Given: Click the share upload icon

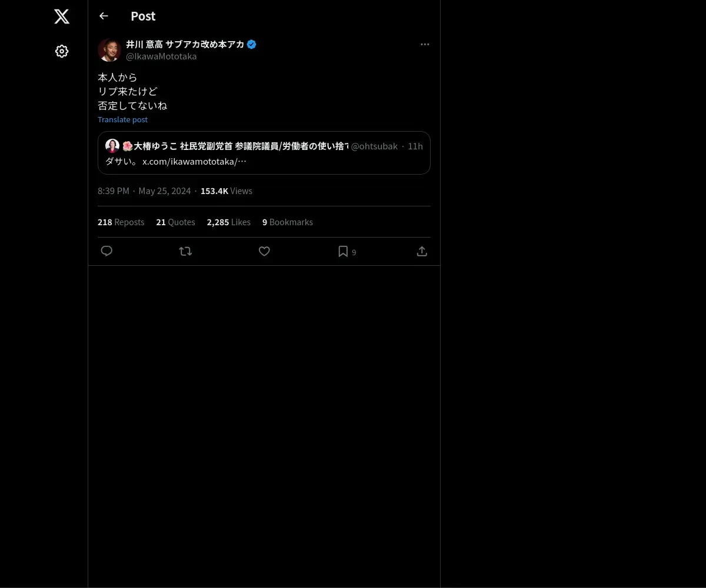Looking at the screenshot, I should [422, 251].
